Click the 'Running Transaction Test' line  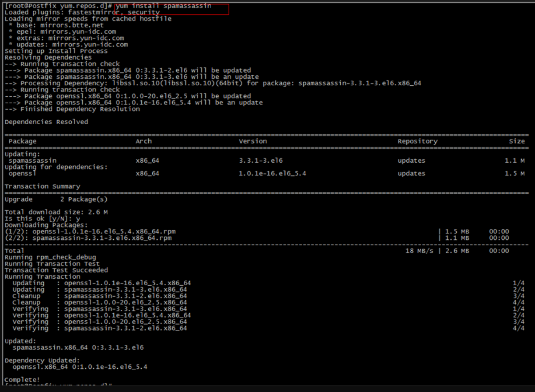[52, 264]
